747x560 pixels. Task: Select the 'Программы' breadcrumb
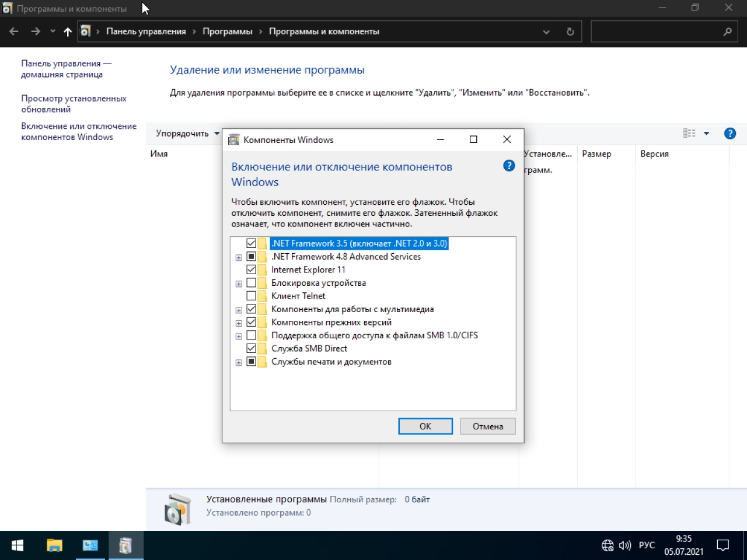point(228,32)
